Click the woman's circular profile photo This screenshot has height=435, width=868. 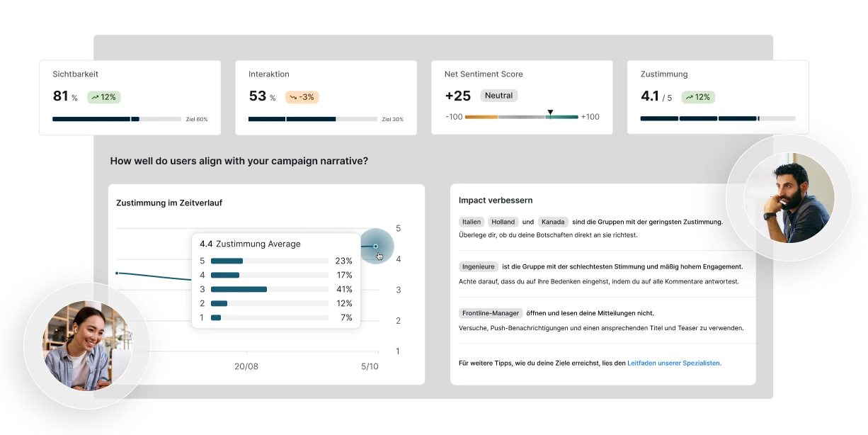point(85,345)
